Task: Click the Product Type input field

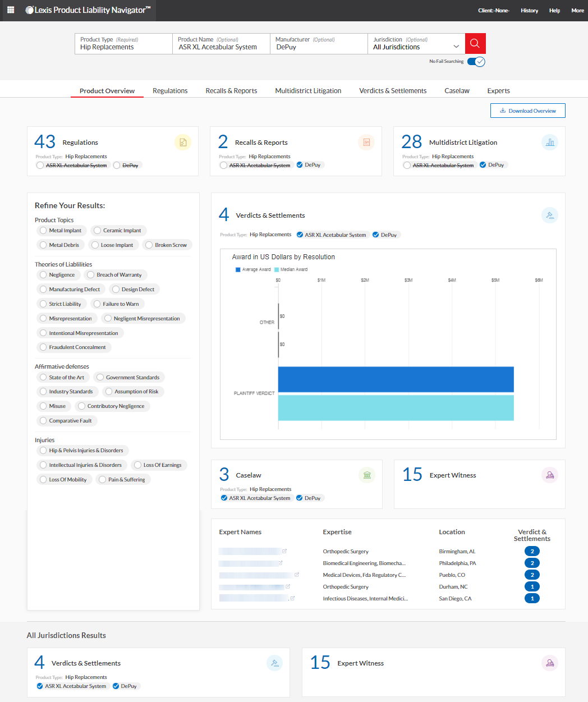Action: (123, 44)
